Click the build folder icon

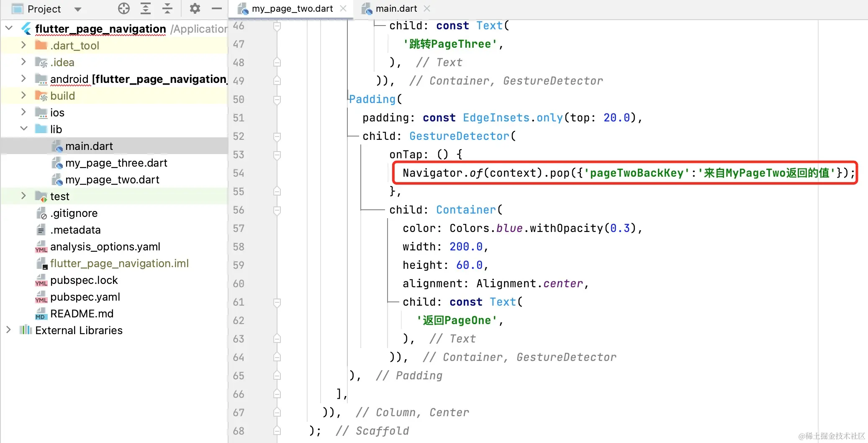click(x=41, y=95)
